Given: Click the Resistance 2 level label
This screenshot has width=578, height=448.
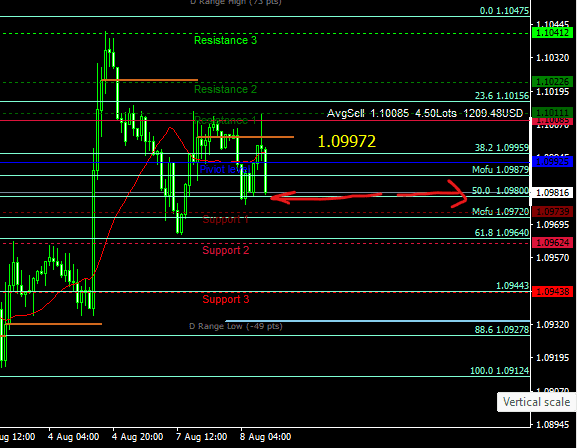Looking at the screenshot, I should (x=225, y=89).
